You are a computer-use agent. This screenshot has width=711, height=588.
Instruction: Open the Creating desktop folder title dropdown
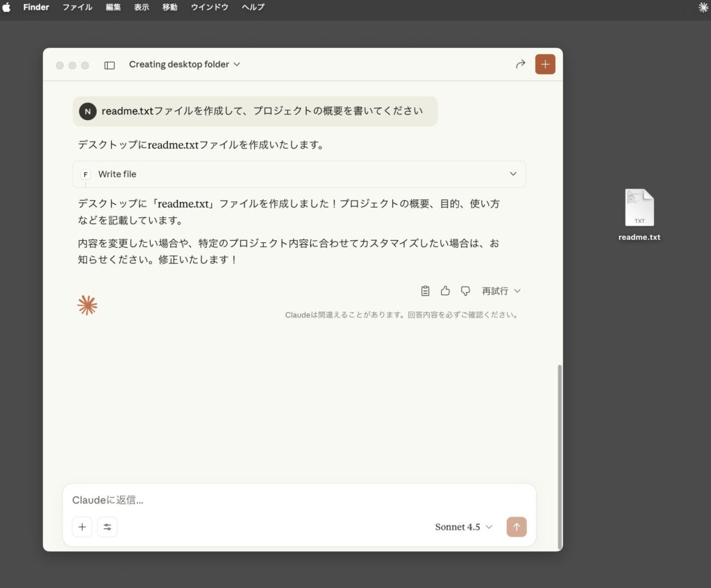[185, 65]
